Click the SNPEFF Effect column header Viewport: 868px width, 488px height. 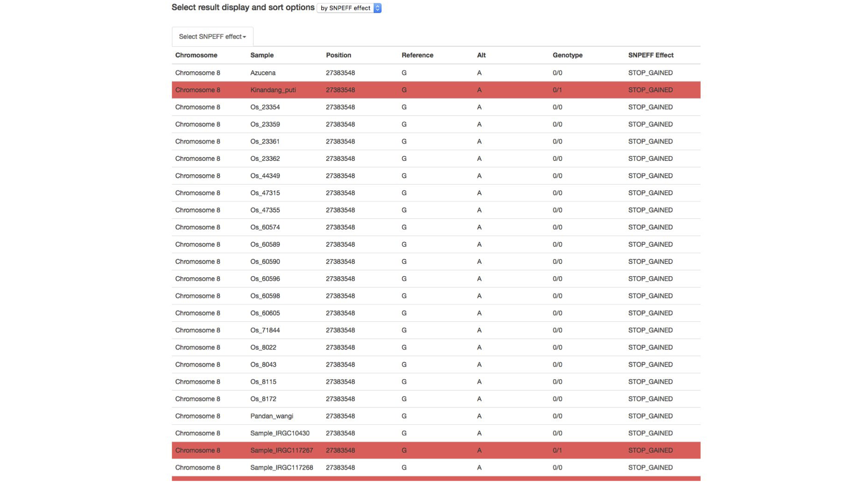click(x=651, y=55)
